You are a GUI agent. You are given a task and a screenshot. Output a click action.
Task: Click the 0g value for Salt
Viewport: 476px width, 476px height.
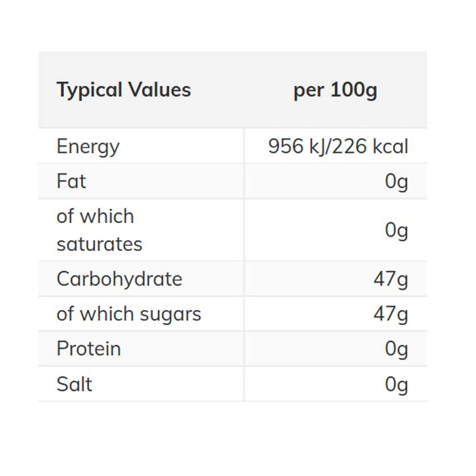click(x=396, y=384)
